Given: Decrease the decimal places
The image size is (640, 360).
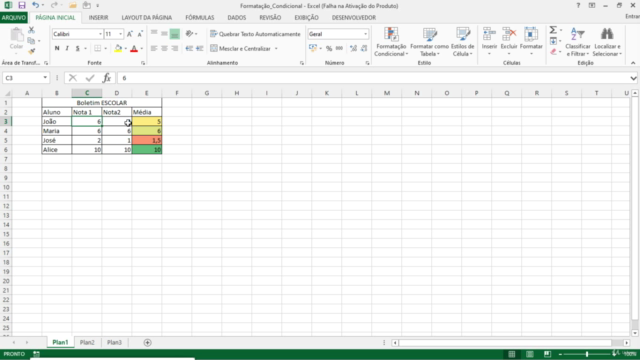Looking at the screenshot, I should 364,48.
